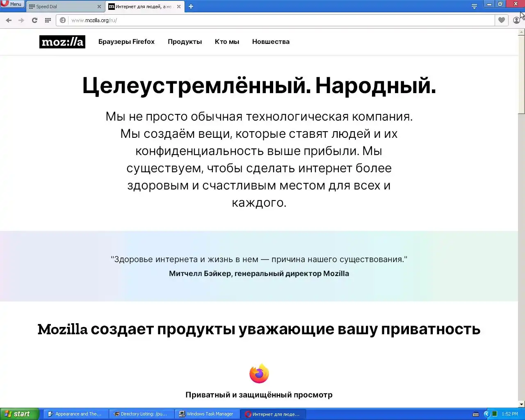Click the green Task Manager tray icon
The image size is (525, 420).
[x=495, y=414]
